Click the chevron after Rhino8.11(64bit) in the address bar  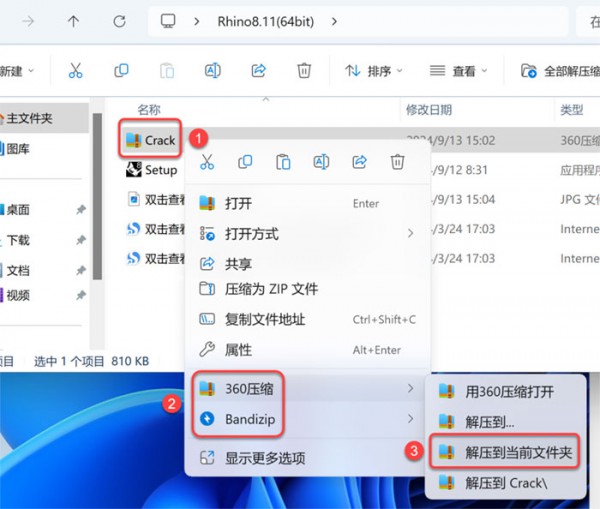pyautogui.click(x=334, y=21)
